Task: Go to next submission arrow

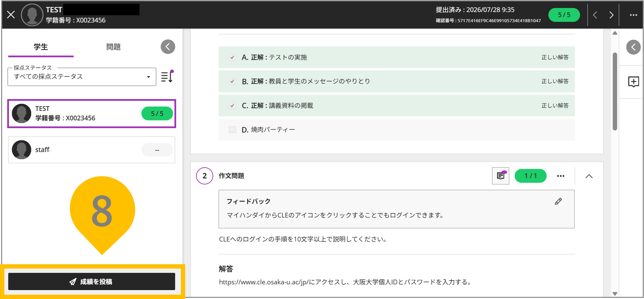Action: click(611, 15)
